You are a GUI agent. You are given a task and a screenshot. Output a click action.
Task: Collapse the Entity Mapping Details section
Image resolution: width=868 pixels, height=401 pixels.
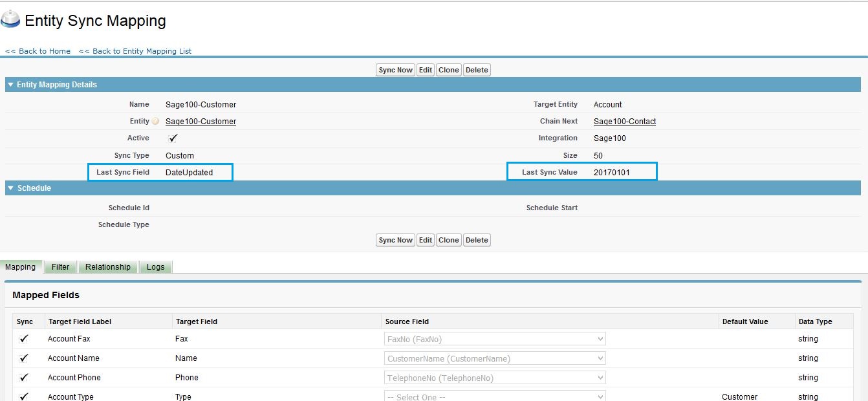click(x=10, y=85)
